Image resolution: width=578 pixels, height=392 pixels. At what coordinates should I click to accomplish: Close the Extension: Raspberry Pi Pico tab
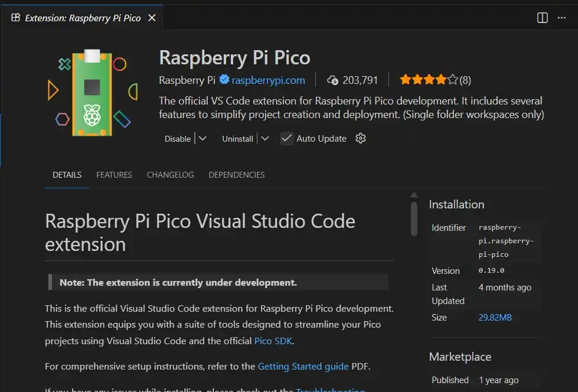point(152,18)
